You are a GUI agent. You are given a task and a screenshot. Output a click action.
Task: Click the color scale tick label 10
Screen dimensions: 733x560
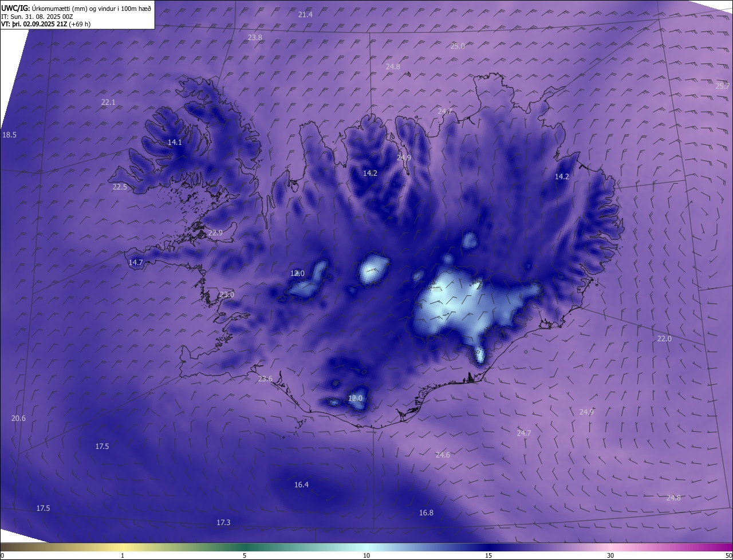pos(366,555)
